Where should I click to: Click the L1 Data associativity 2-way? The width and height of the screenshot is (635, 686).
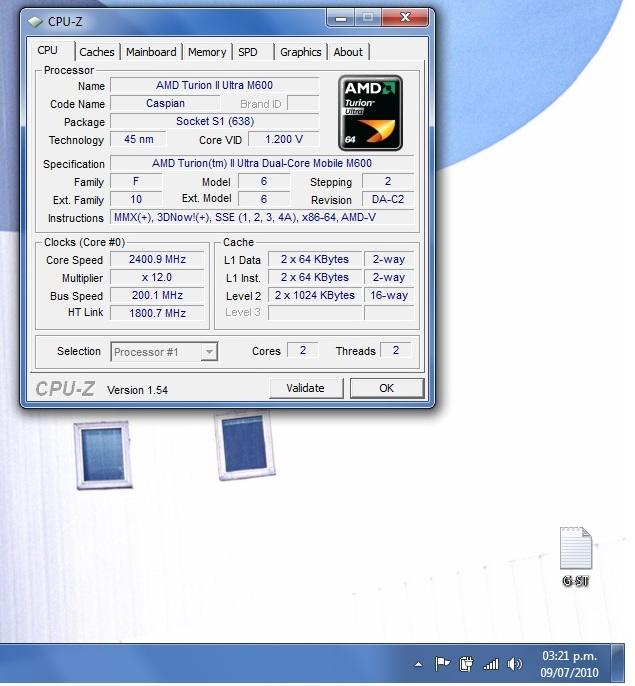(389, 259)
